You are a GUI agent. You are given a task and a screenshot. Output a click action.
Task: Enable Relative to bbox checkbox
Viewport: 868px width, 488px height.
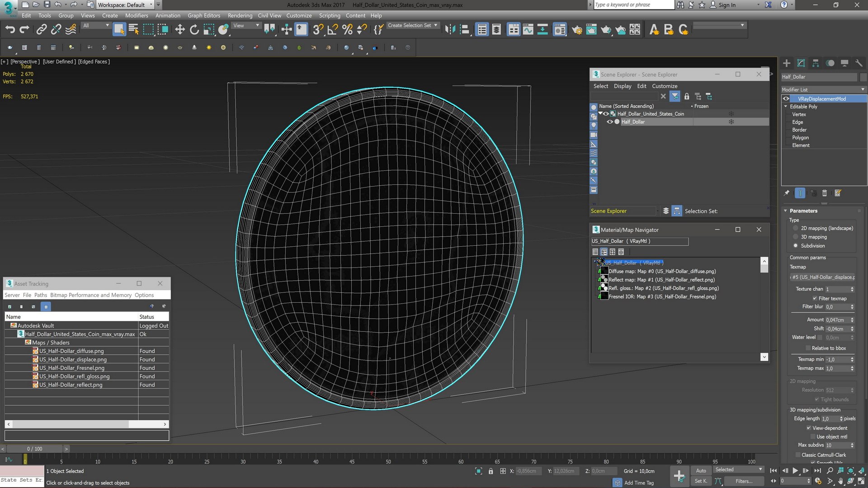coord(808,348)
